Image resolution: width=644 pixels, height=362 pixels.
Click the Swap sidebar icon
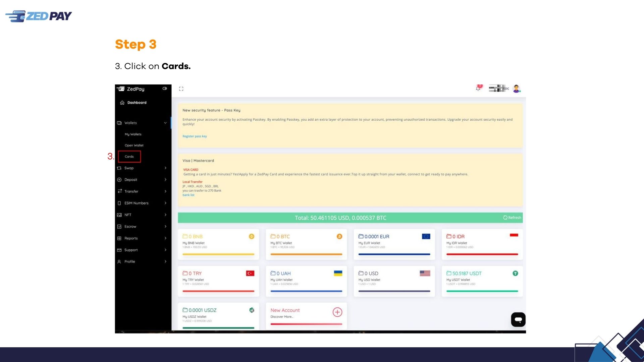click(x=119, y=168)
